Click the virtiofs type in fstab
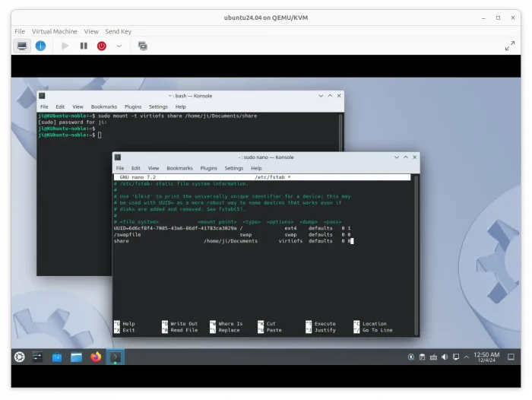The height and width of the screenshot is (400, 532). tap(290, 241)
